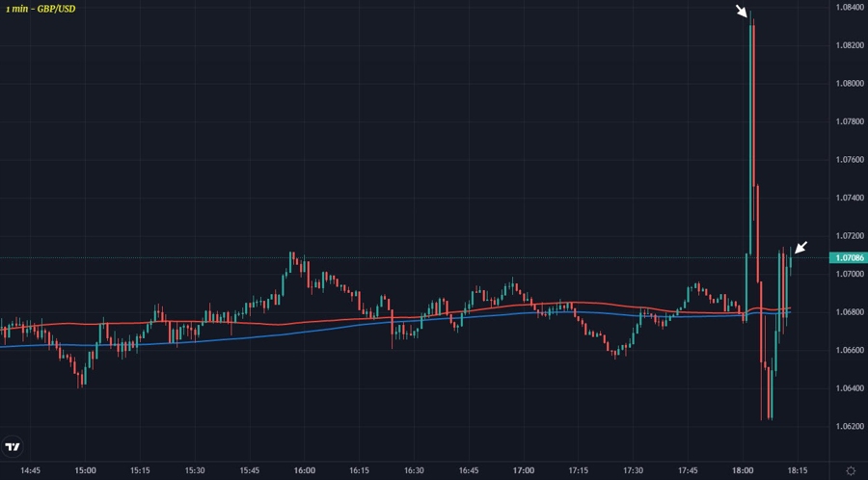Image resolution: width=868 pixels, height=480 pixels.
Task: Click the 1.06800 price axis label
Action: point(849,312)
